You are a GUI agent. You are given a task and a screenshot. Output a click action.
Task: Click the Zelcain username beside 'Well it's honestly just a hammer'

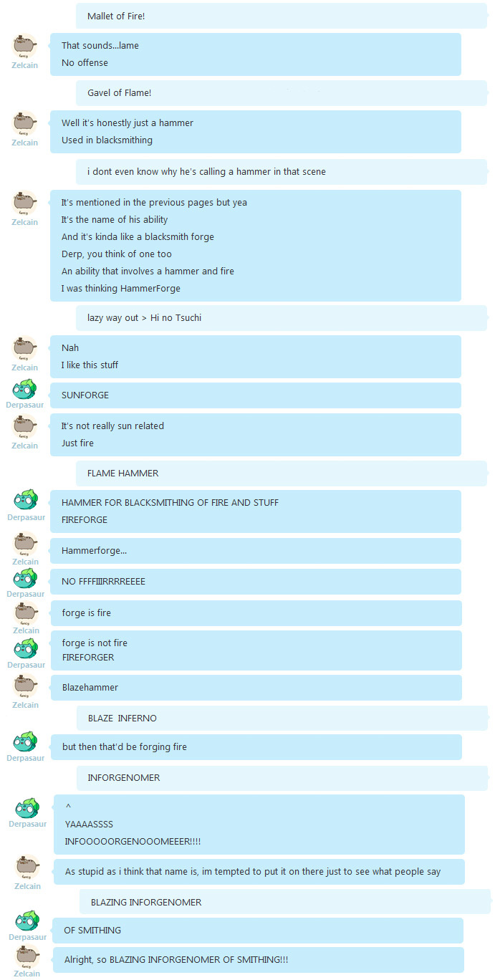point(25,143)
